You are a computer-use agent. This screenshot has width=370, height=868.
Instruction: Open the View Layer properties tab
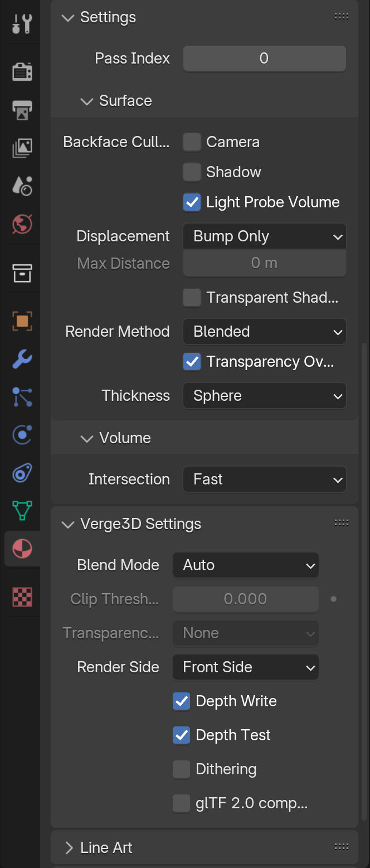(x=22, y=148)
